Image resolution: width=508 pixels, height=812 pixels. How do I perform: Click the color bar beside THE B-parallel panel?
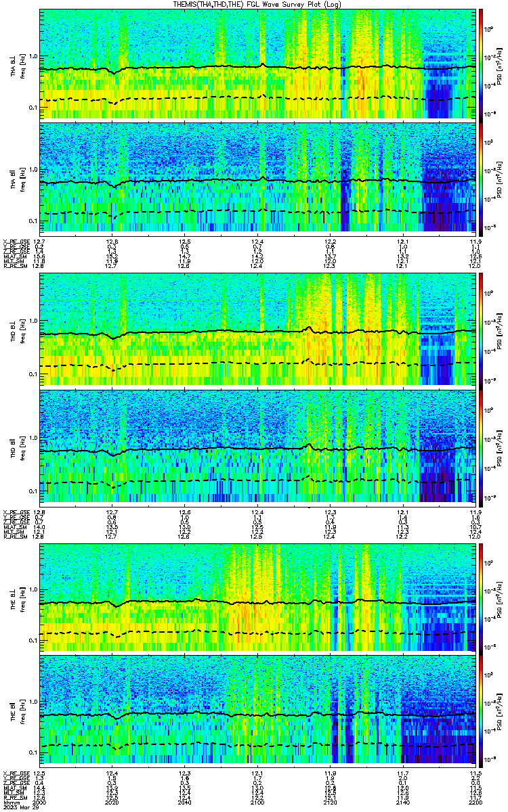point(481,710)
